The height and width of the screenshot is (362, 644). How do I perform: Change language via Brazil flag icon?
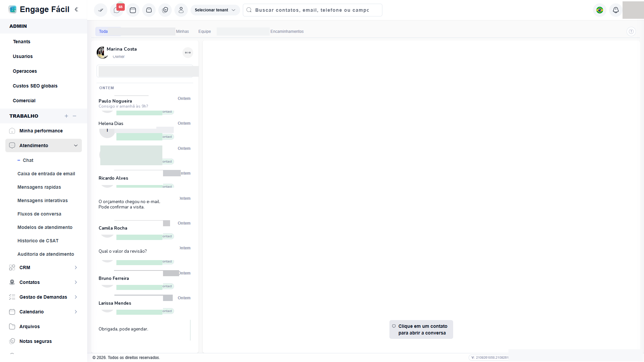600,10
